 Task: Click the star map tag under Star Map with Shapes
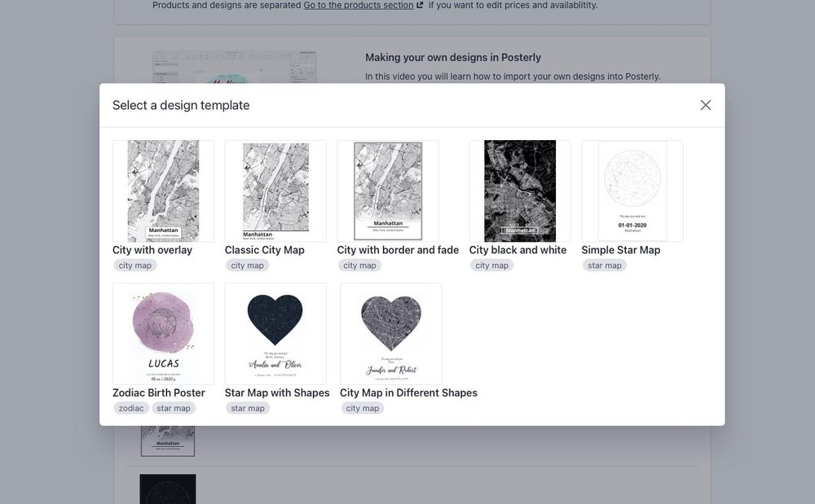(247, 408)
